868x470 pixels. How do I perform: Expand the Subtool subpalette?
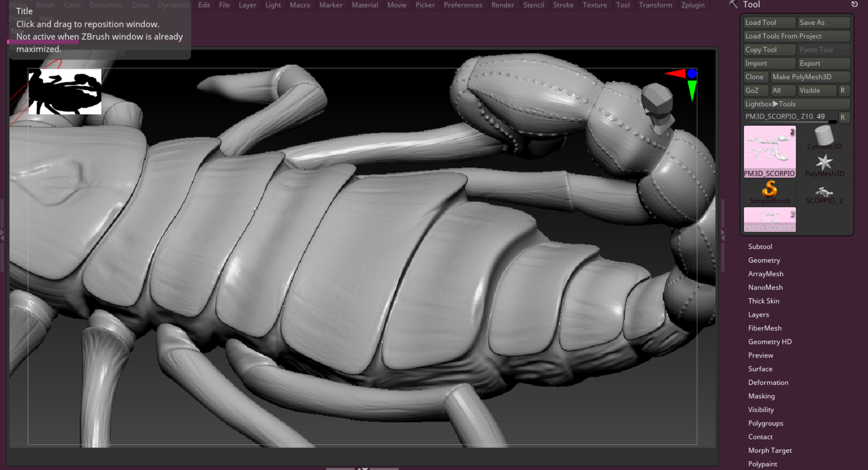(x=760, y=247)
